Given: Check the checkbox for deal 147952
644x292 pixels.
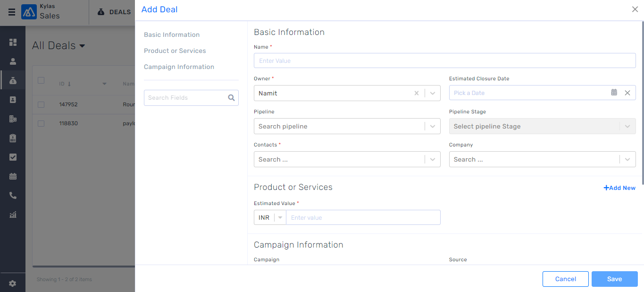Looking at the screenshot, I should (x=41, y=104).
